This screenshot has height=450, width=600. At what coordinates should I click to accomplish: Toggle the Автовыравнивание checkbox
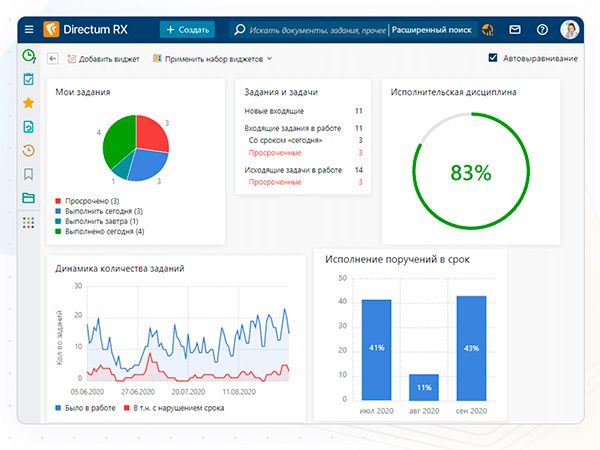point(493,58)
